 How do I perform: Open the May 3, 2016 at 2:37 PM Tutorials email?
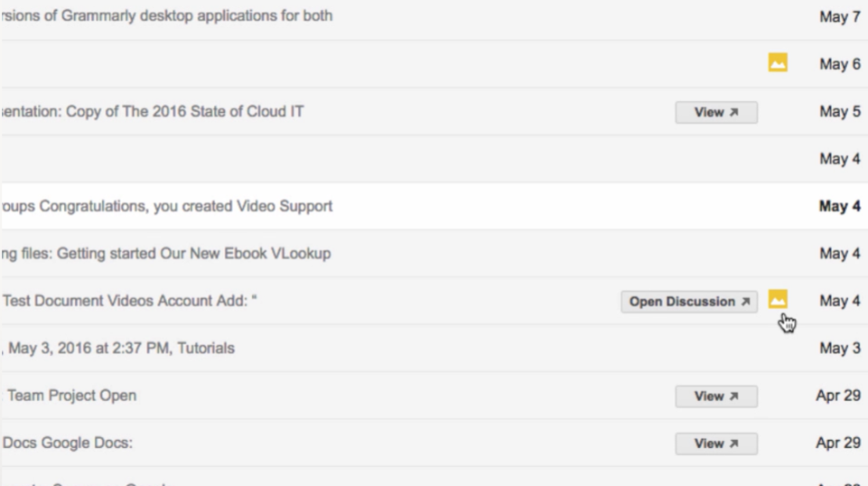click(x=118, y=348)
